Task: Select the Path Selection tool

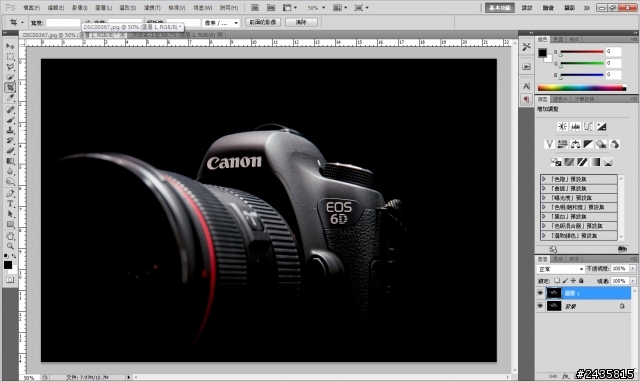Action: 10,214
